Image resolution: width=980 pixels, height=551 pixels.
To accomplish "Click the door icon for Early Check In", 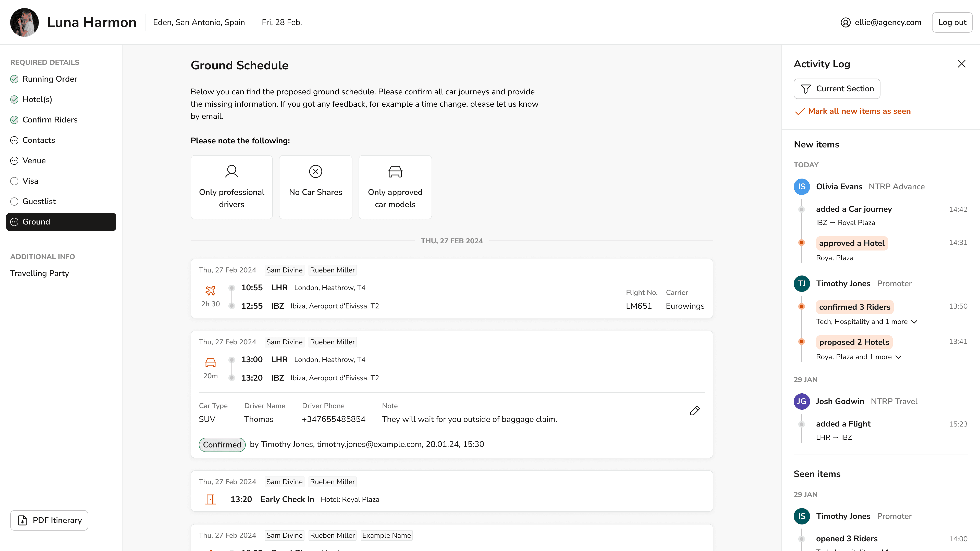I will pos(210,499).
